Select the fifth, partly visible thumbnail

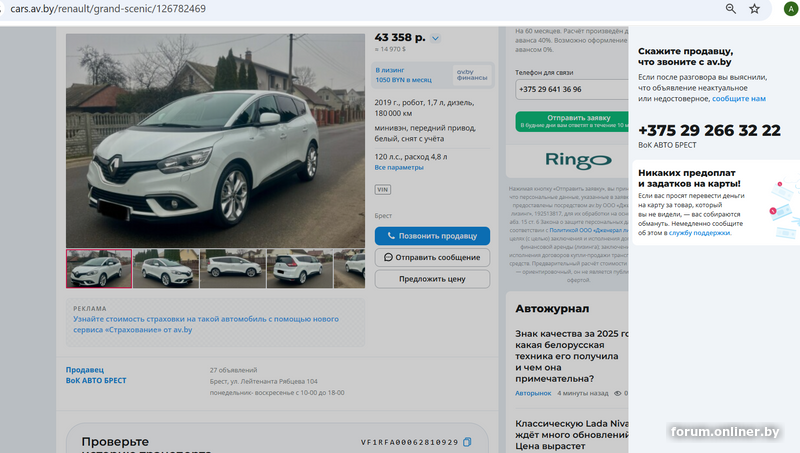point(349,269)
